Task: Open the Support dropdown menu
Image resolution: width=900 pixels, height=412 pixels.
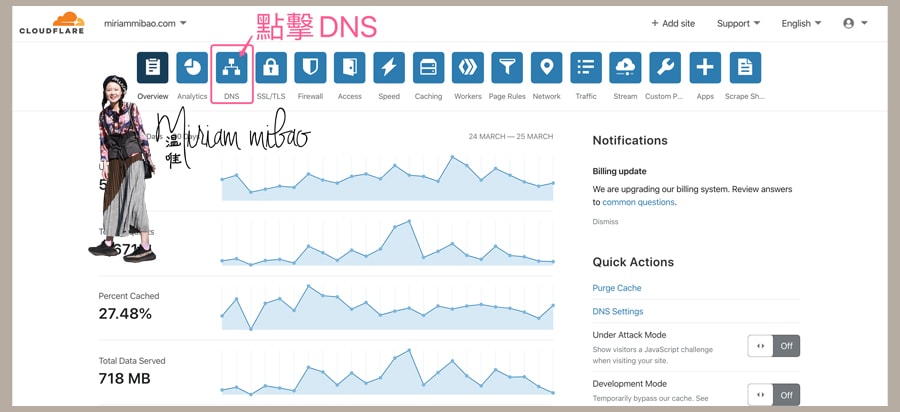Action: tap(738, 24)
